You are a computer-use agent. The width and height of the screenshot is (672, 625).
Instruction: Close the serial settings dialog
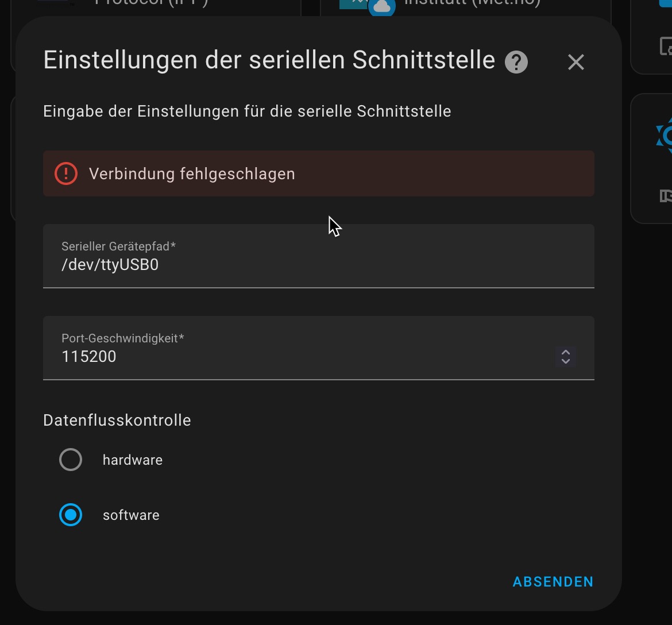[576, 62]
